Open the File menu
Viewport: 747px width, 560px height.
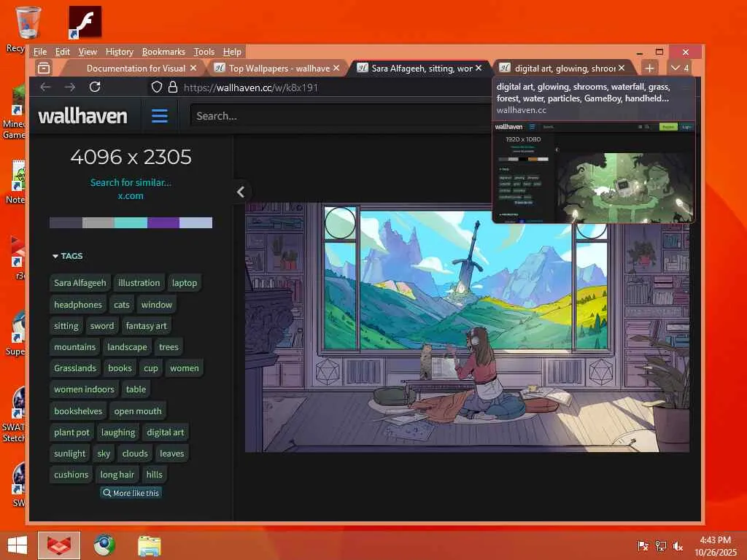coord(40,52)
